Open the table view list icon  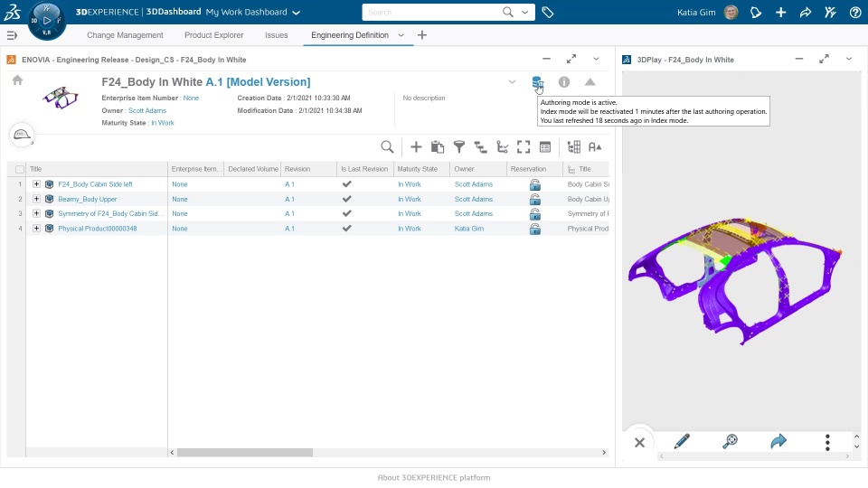point(545,146)
